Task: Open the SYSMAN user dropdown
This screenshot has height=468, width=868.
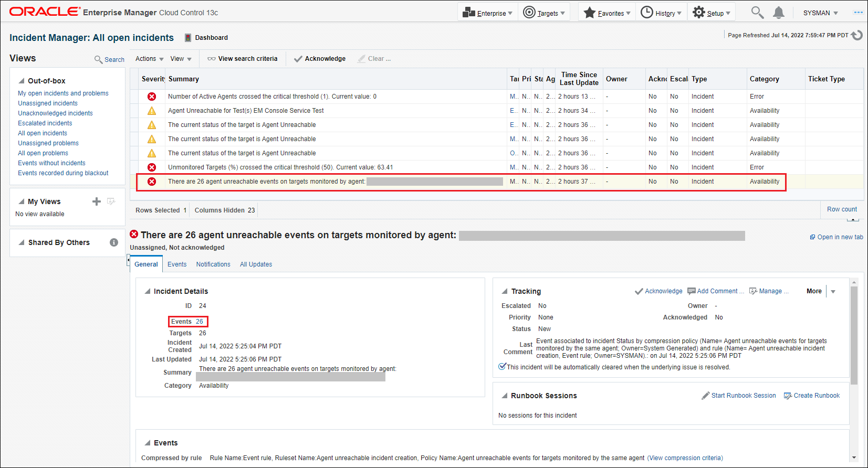Action: 821,13
